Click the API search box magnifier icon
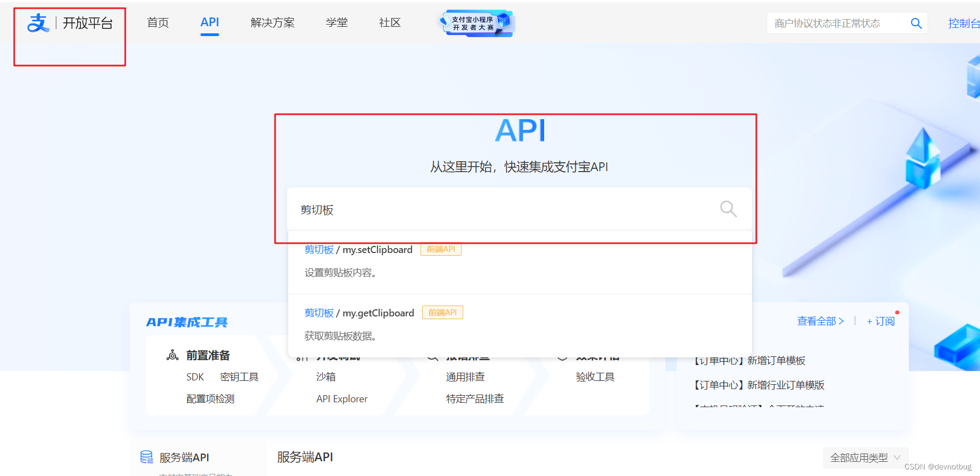This screenshot has width=980, height=476. click(x=728, y=209)
